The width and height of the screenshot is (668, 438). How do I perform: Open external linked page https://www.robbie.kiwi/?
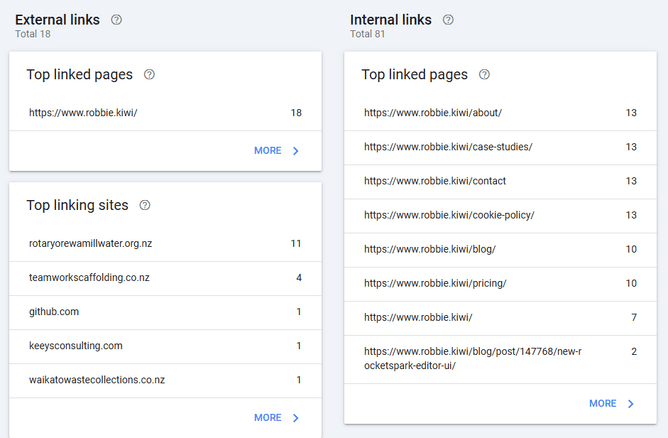(x=165, y=113)
